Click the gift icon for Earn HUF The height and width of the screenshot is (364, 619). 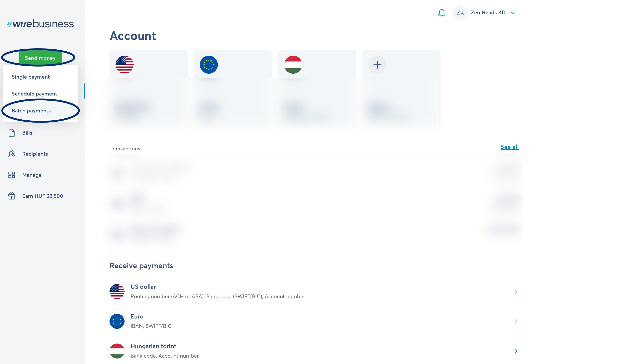pyautogui.click(x=11, y=196)
